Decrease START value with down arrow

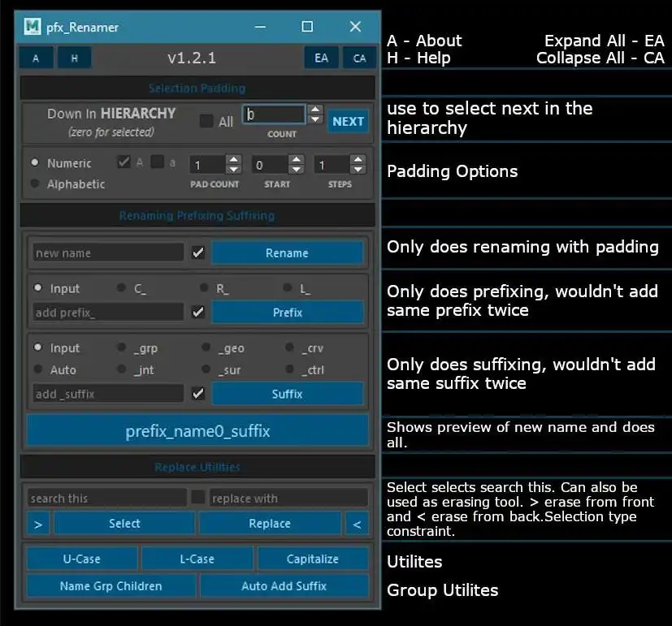point(296,170)
